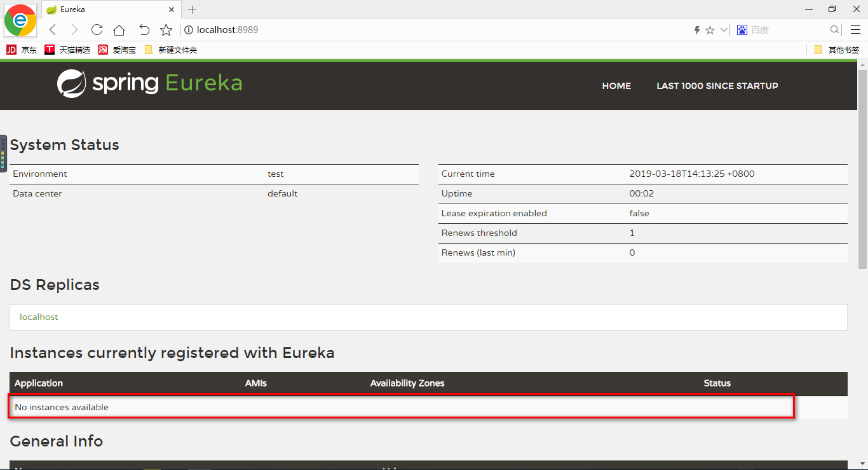The image size is (868, 470).
Task: Click the 'System Status' heading
Action: pos(65,145)
